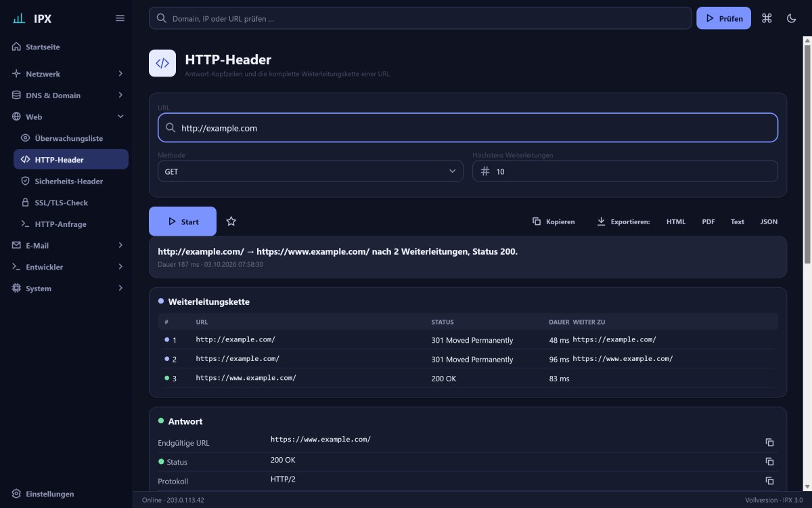
Task: Toggle dark mode moon icon
Action: 791,18
